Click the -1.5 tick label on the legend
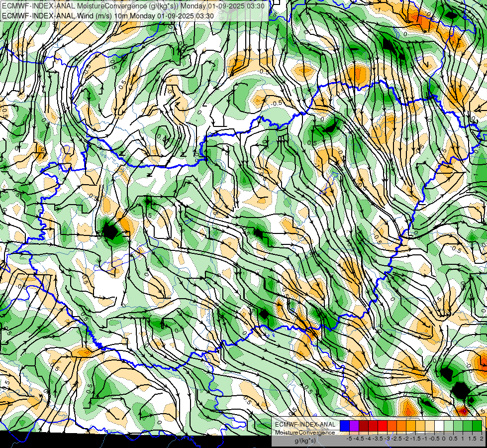Screen dimensions: 487x448 [415, 439]
